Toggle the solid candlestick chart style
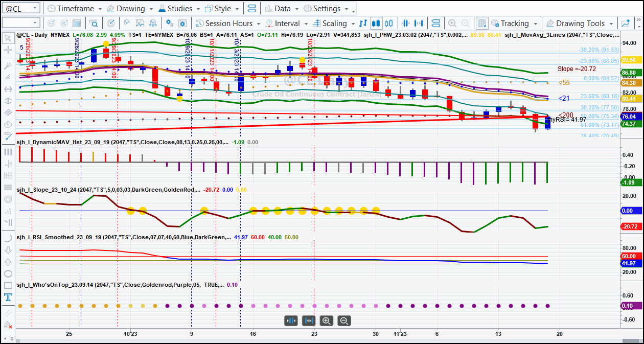 pos(376,24)
